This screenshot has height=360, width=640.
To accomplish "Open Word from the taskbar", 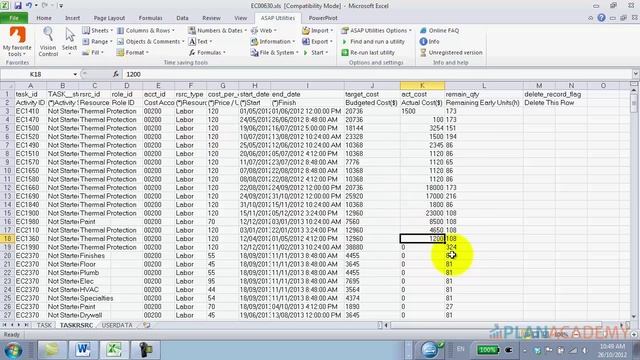I will coord(83,350).
